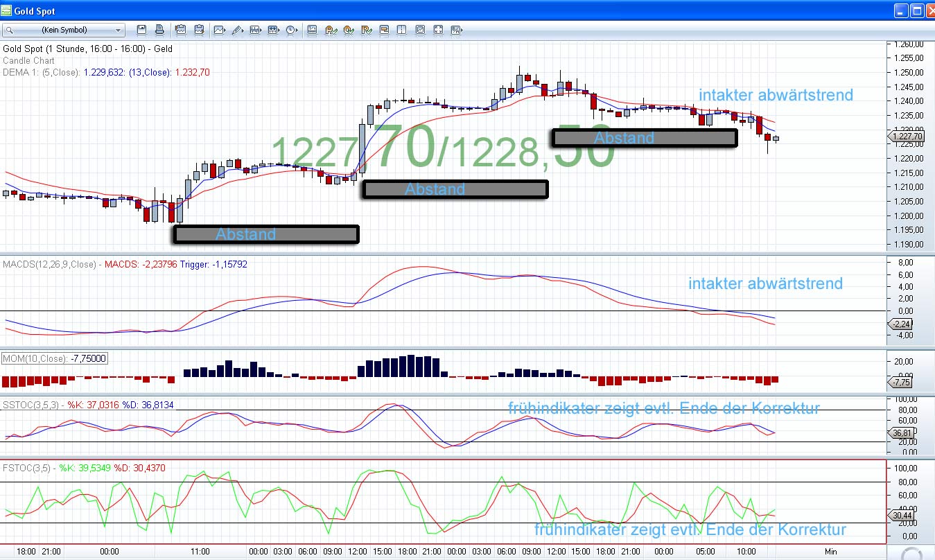Click the first clipboard chart template icon

tap(181, 30)
